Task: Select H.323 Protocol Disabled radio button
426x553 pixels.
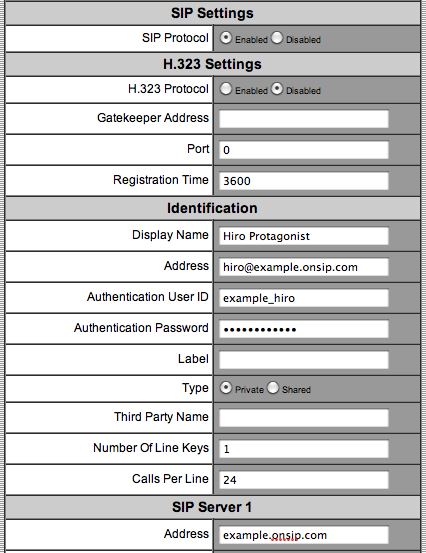Action: click(277, 89)
